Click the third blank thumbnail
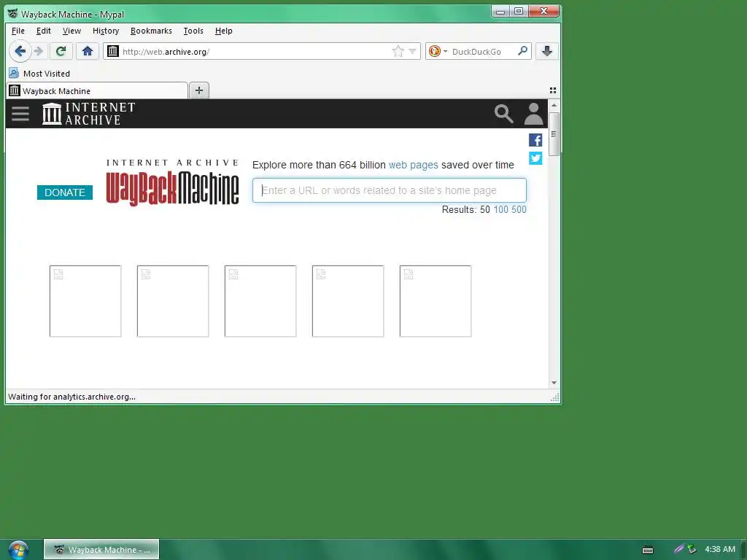This screenshot has height=560, width=747. coord(260,301)
